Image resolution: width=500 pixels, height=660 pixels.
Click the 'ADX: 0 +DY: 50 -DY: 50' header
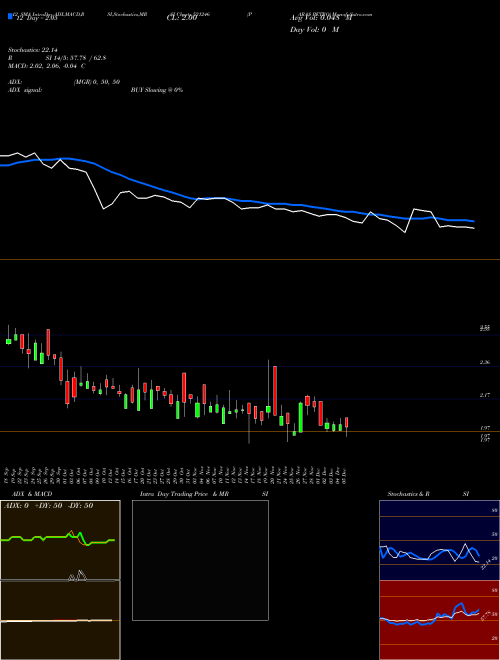[x=48, y=506]
